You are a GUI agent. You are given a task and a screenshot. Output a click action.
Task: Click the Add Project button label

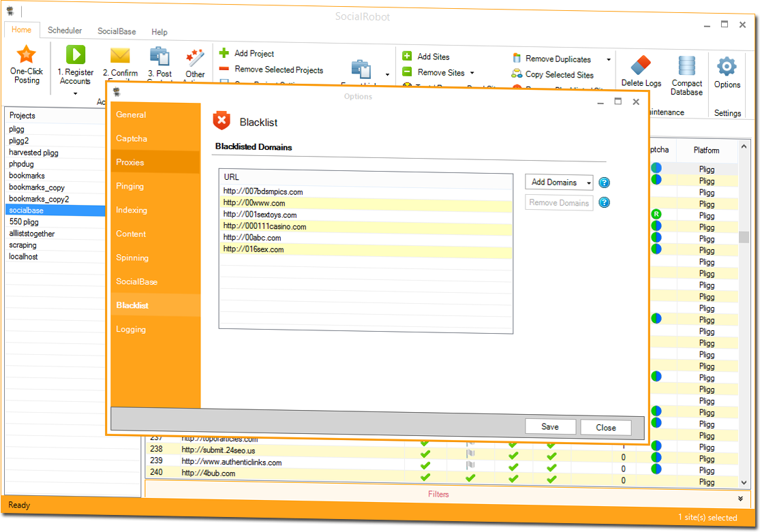point(254,53)
